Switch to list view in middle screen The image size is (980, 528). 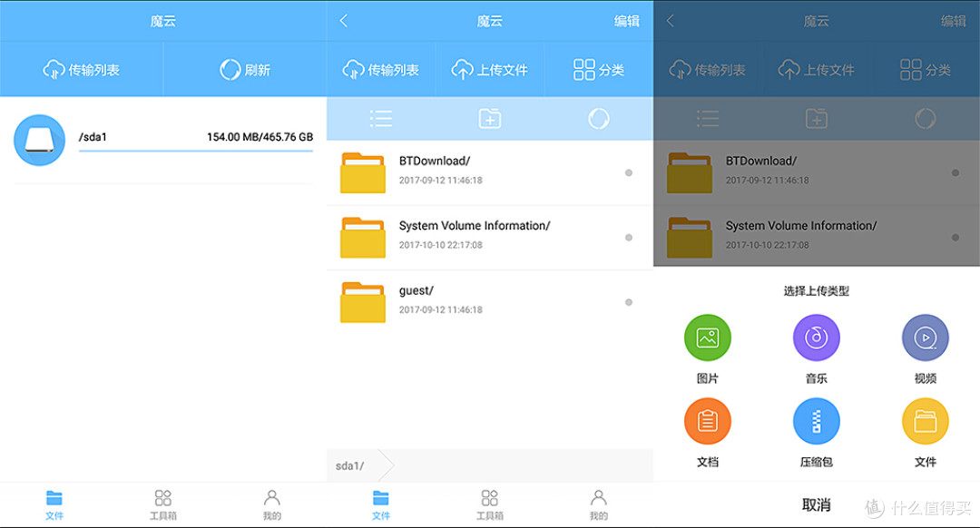380,118
